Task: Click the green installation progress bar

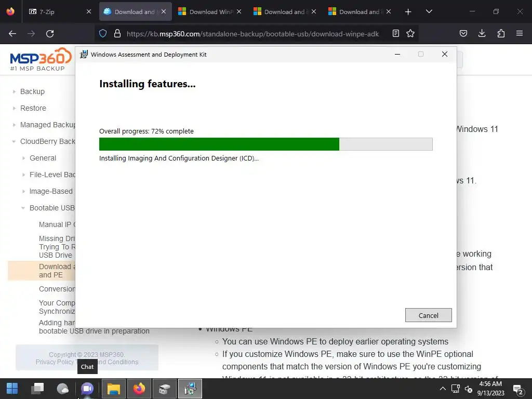Action: tap(219, 144)
